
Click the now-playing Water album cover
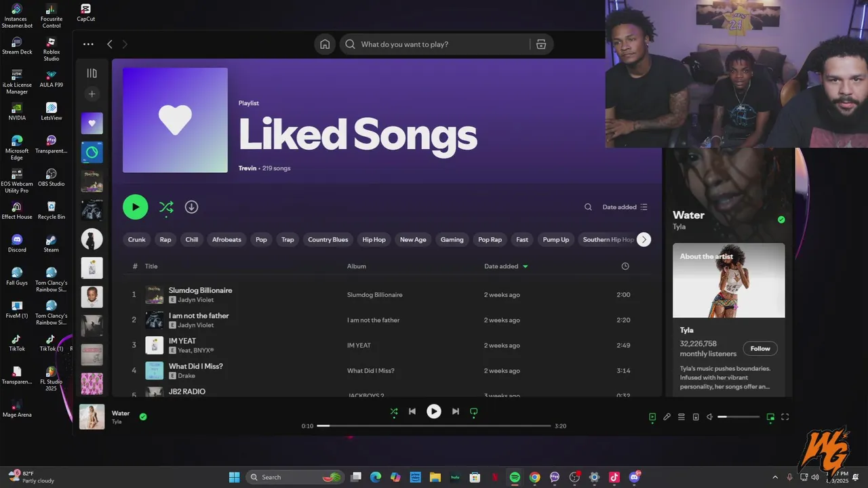[92, 417]
